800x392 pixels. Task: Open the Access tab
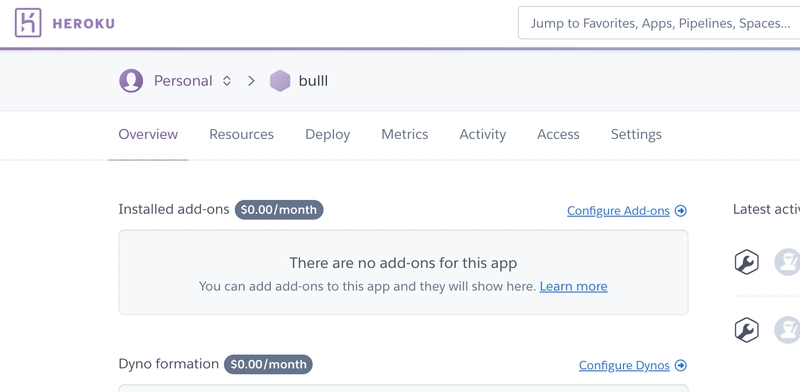[x=558, y=134]
